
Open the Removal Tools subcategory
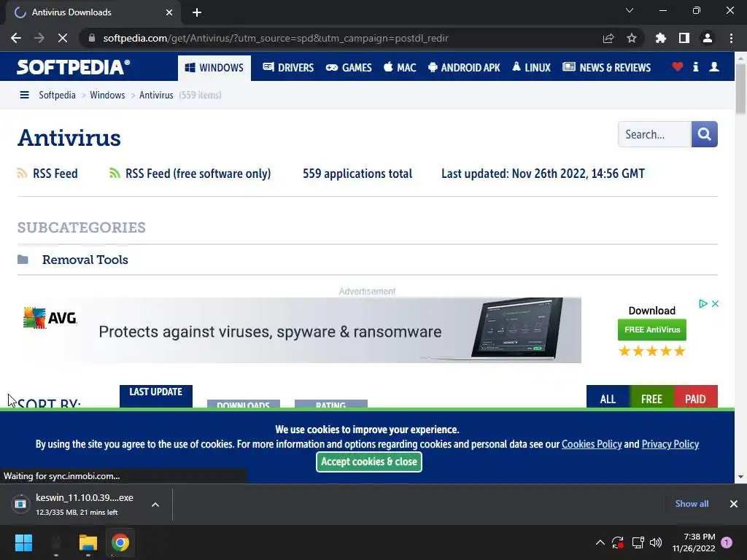pos(85,260)
